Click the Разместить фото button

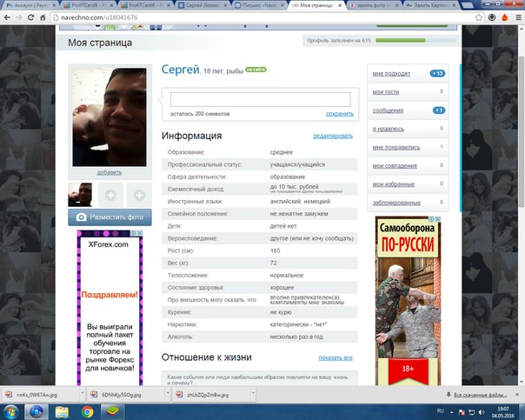[110, 217]
